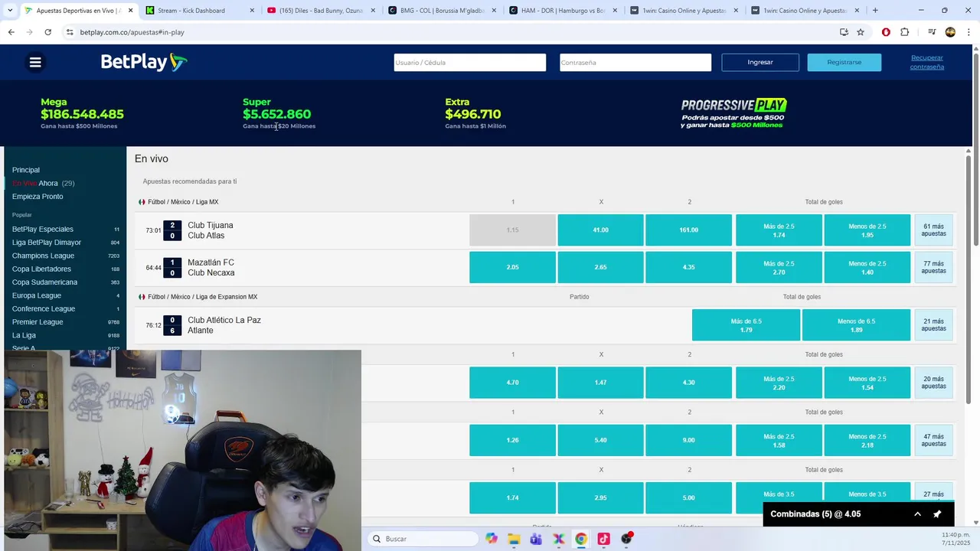Open Champions League in the sidebar
The width and height of the screenshot is (980, 551).
tap(43, 256)
